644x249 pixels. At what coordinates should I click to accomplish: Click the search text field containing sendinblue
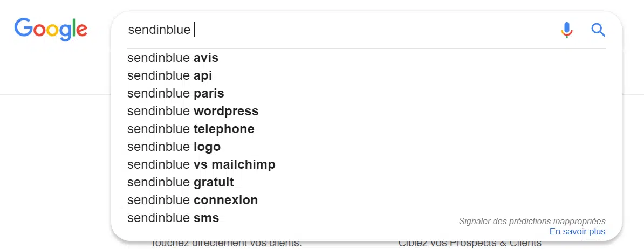(x=324, y=30)
